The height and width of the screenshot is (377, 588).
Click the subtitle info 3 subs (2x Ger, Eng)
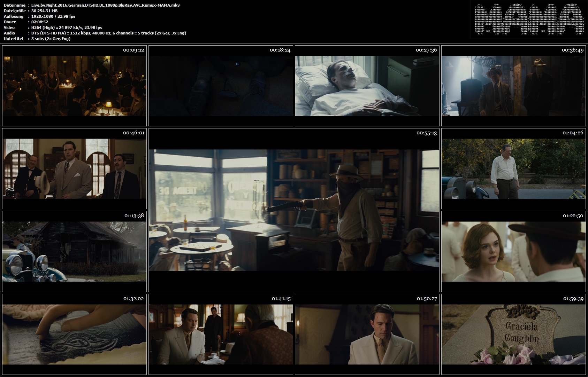(51, 39)
